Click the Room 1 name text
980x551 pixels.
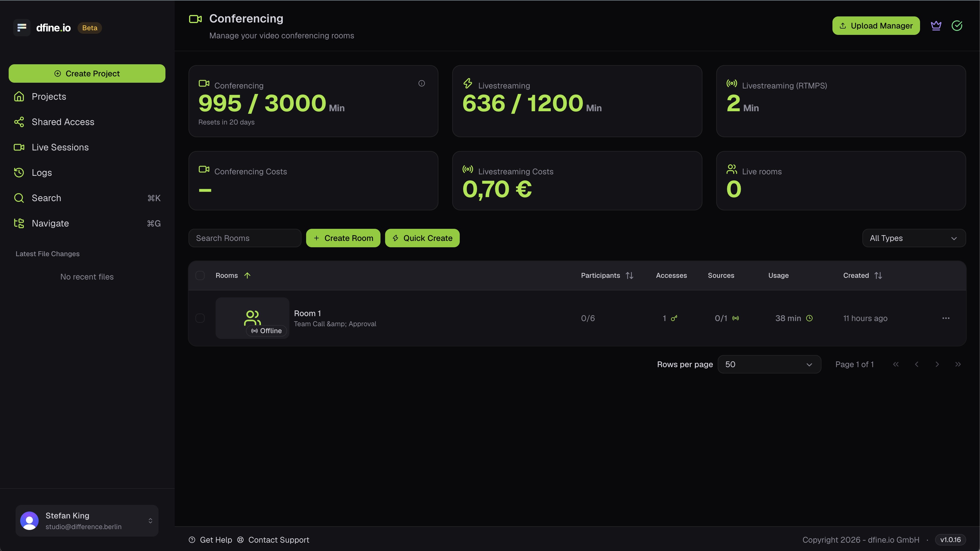point(307,313)
